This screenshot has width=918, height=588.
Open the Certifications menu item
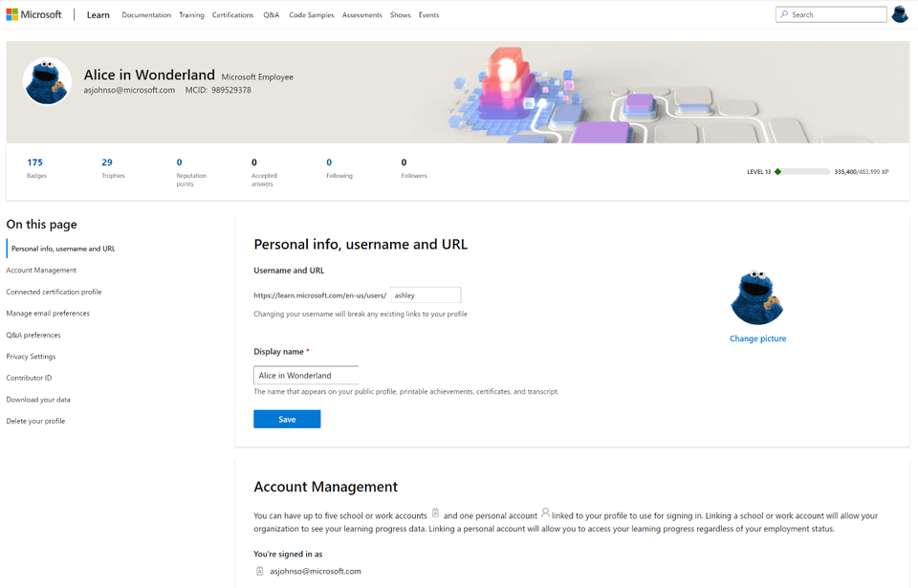pyautogui.click(x=232, y=14)
